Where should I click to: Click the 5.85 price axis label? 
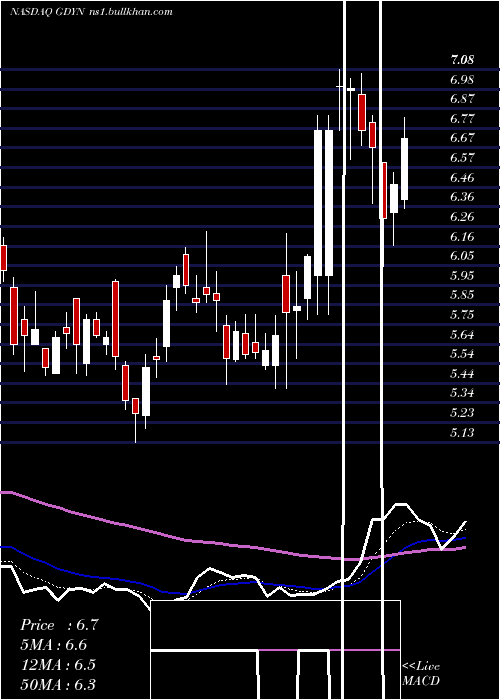pos(462,295)
